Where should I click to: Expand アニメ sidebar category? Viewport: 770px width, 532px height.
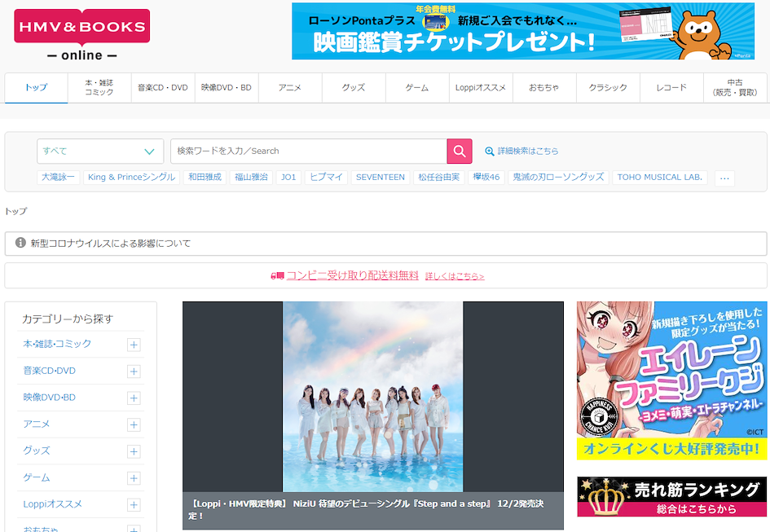134,425
